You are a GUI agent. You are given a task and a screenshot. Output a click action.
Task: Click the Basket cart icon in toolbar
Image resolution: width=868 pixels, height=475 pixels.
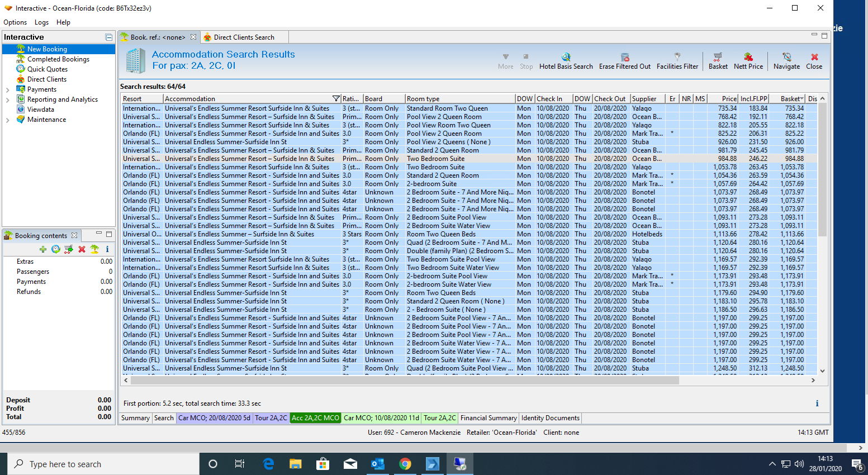click(718, 57)
